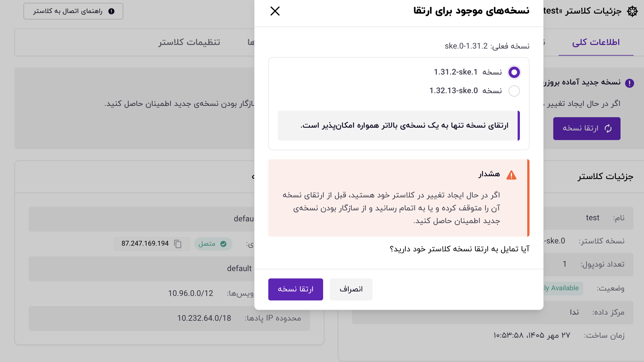Image resolution: width=644 pixels, height=362 pixels.
Task: Click the Kubernetes helm icon by the cluster title
Action: coord(632,11)
